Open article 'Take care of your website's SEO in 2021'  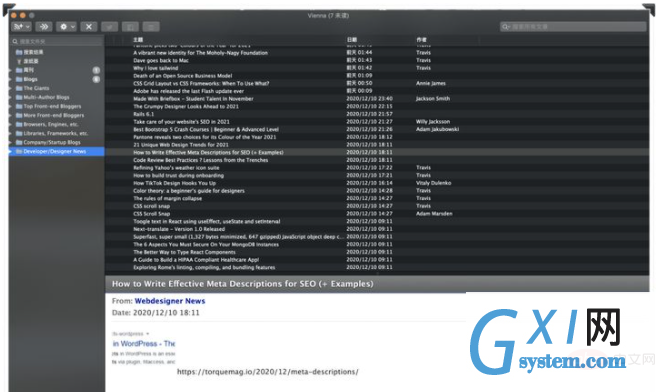181,121
